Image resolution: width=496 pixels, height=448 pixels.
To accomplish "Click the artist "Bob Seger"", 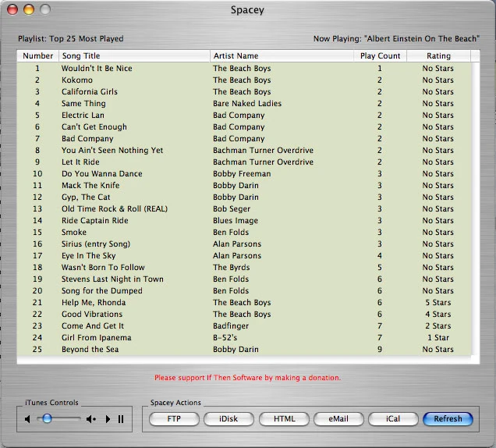I will click(232, 209).
